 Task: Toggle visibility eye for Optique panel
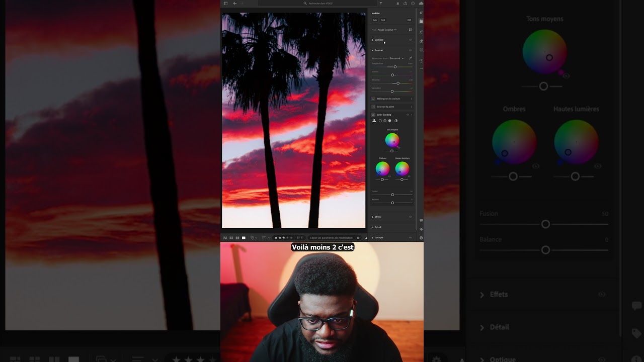point(410,237)
